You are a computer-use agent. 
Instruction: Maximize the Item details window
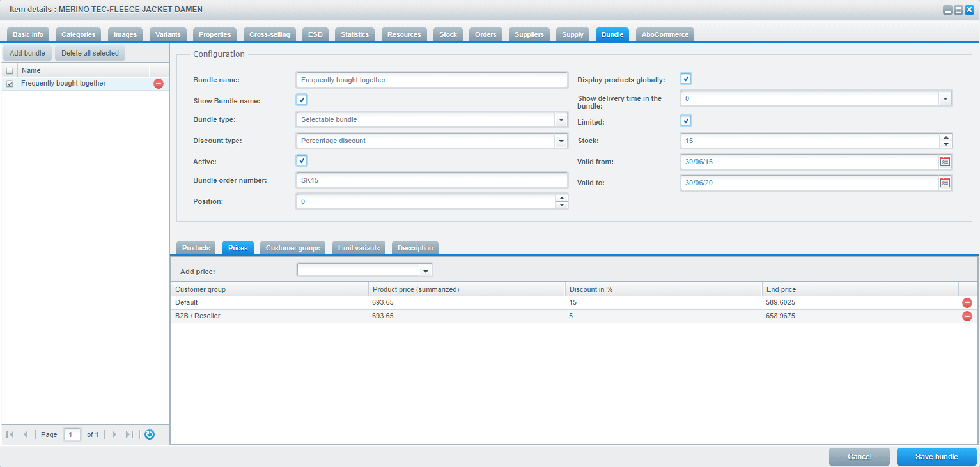(958, 10)
